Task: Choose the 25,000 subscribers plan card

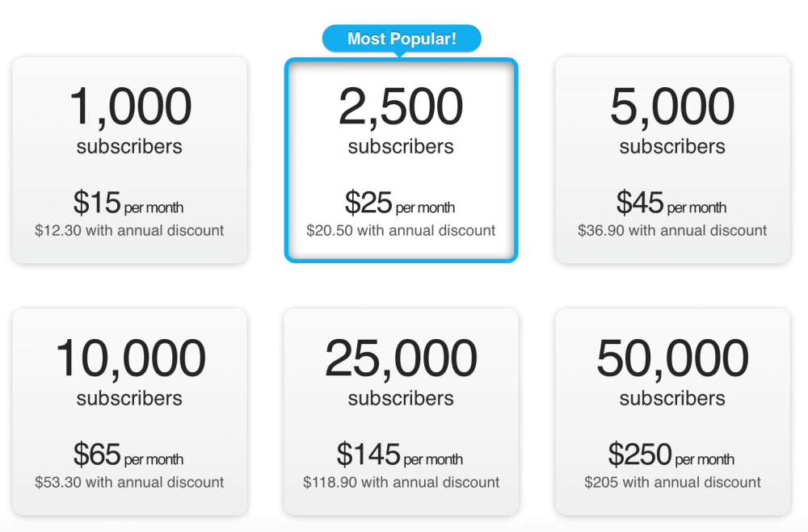Action: pos(401,412)
